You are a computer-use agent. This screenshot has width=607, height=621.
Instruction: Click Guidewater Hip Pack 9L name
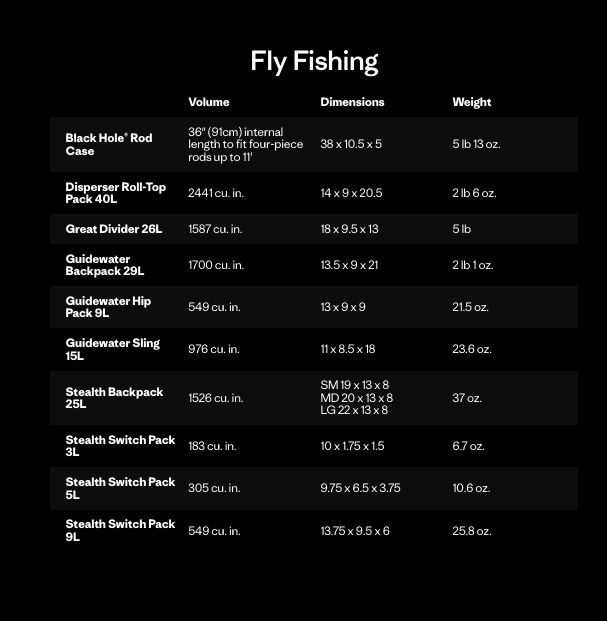click(x=108, y=307)
